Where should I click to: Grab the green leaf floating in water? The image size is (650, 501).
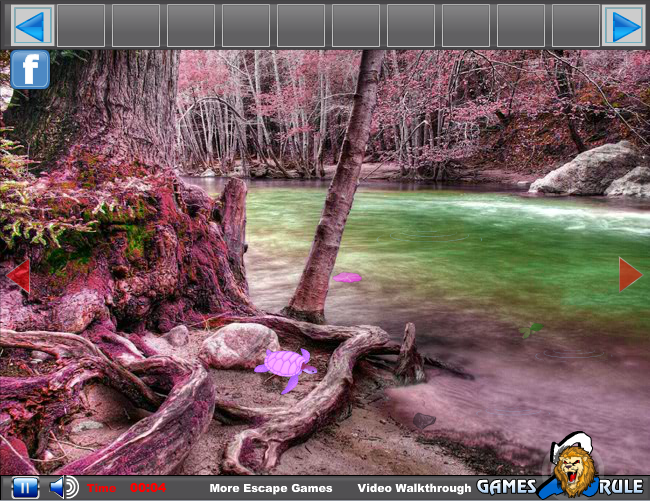click(531, 330)
